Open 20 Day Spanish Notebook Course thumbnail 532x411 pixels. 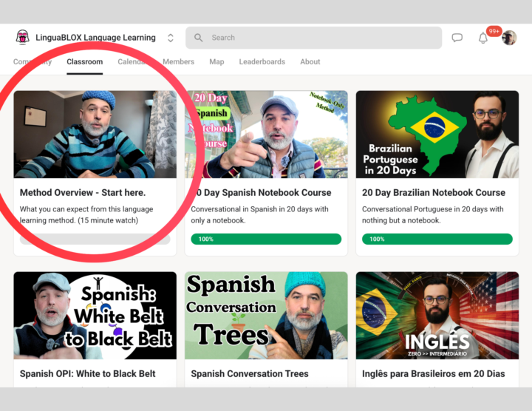(266, 134)
